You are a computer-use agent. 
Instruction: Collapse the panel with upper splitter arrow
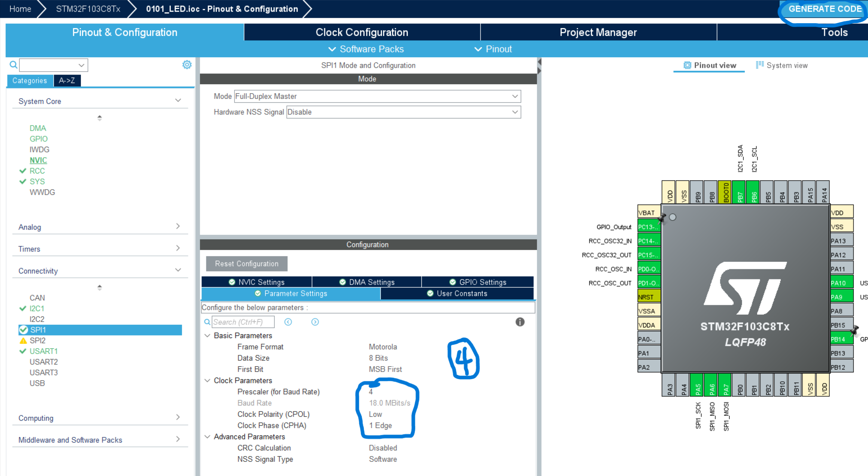coord(539,62)
